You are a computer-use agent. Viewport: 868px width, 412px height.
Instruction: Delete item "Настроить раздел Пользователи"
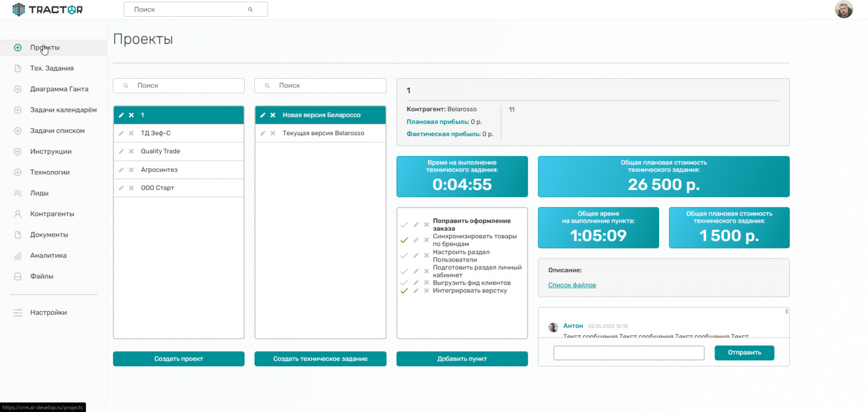click(426, 256)
